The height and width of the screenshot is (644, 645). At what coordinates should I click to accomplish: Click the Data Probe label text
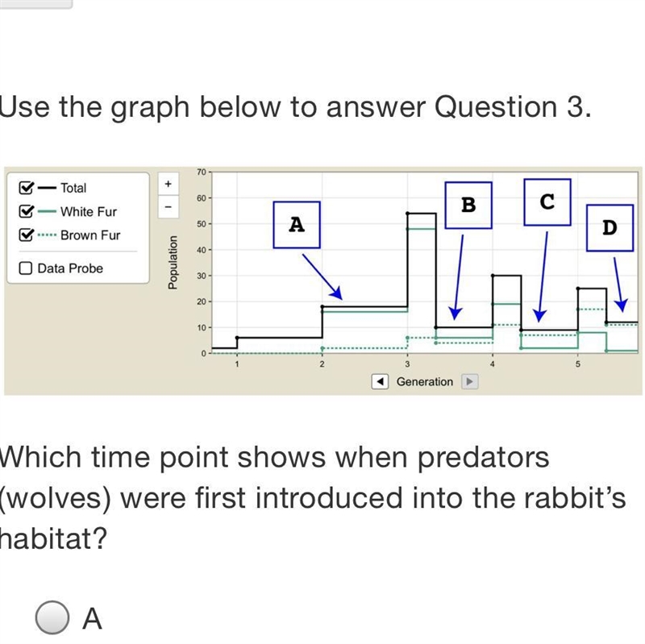[x=70, y=268]
